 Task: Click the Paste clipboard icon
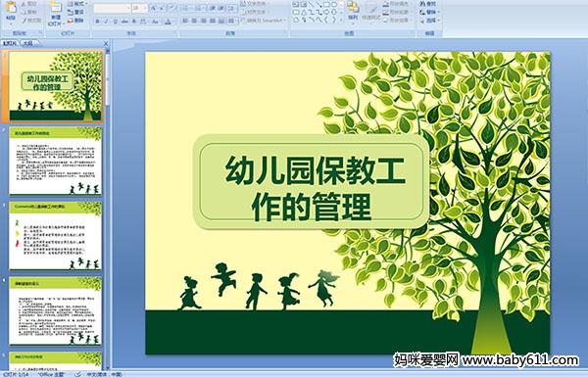click(x=12, y=10)
